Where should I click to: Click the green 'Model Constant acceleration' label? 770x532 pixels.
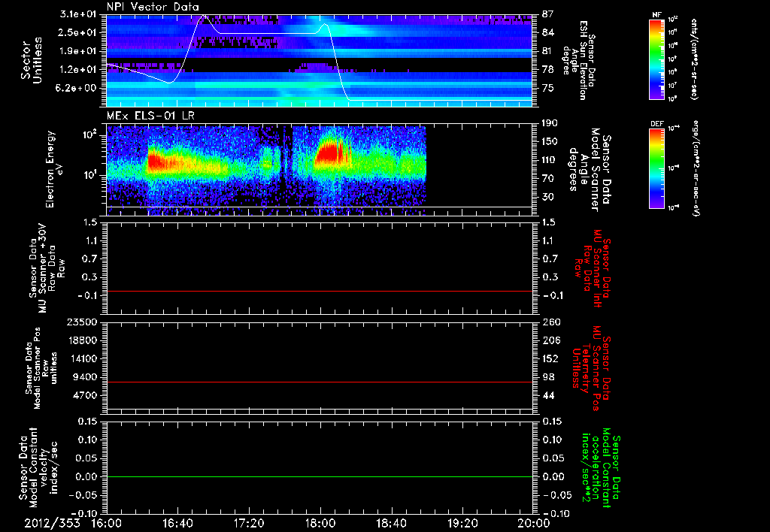(600, 468)
